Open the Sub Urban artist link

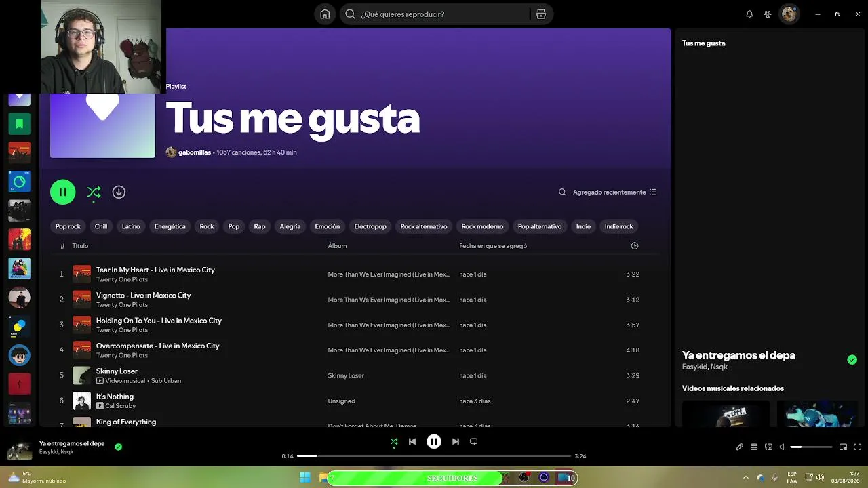tap(166, 381)
